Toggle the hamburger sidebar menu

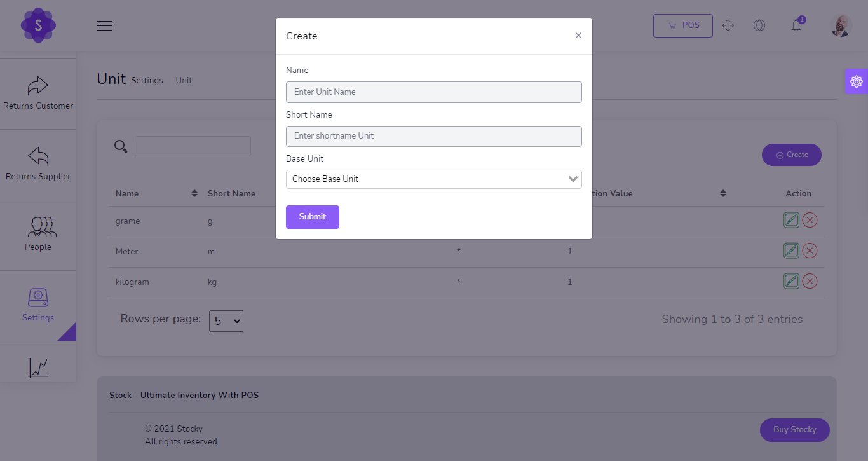pyautogui.click(x=105, y=25)
